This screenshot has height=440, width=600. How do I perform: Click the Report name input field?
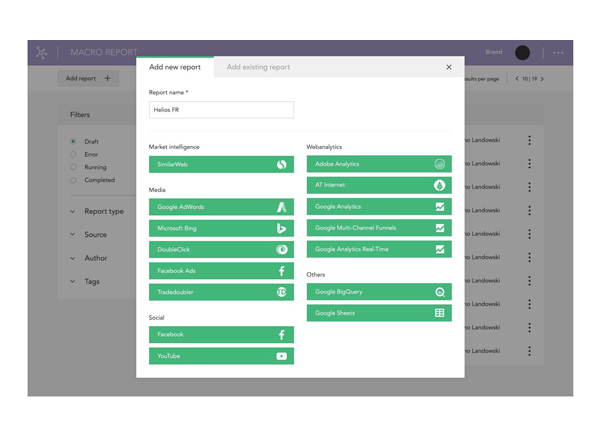(221, 110)
